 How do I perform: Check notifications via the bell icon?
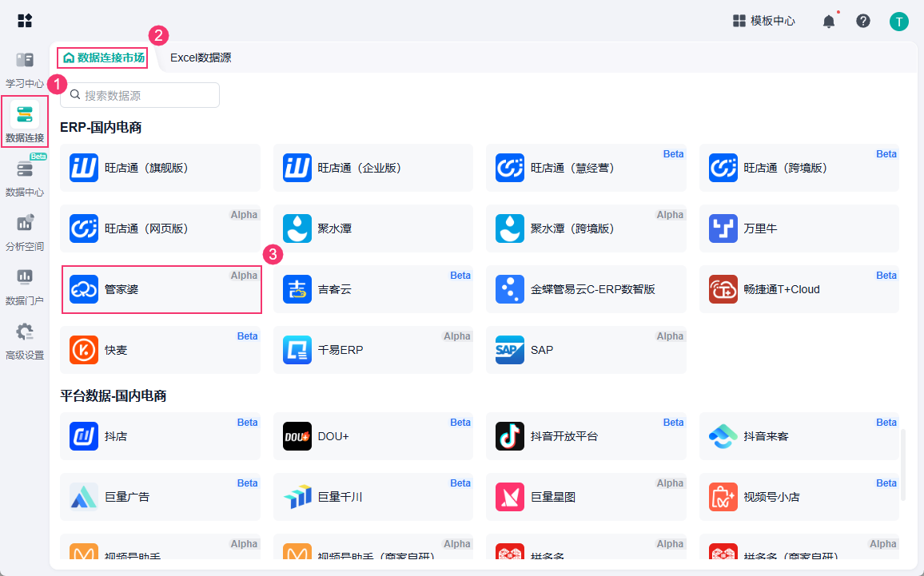tap(829, 22)
